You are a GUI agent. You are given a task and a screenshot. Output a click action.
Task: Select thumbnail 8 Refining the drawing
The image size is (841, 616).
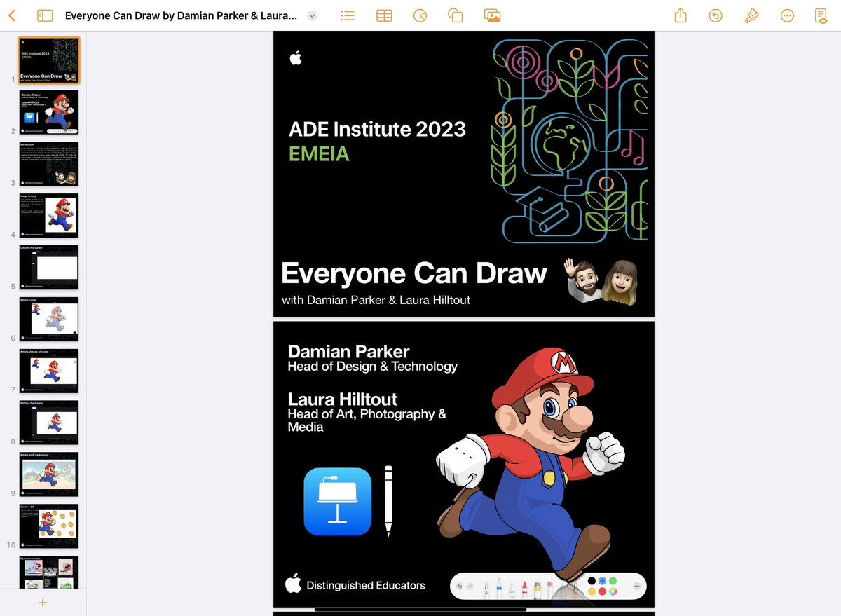click(x=48, y=423)
